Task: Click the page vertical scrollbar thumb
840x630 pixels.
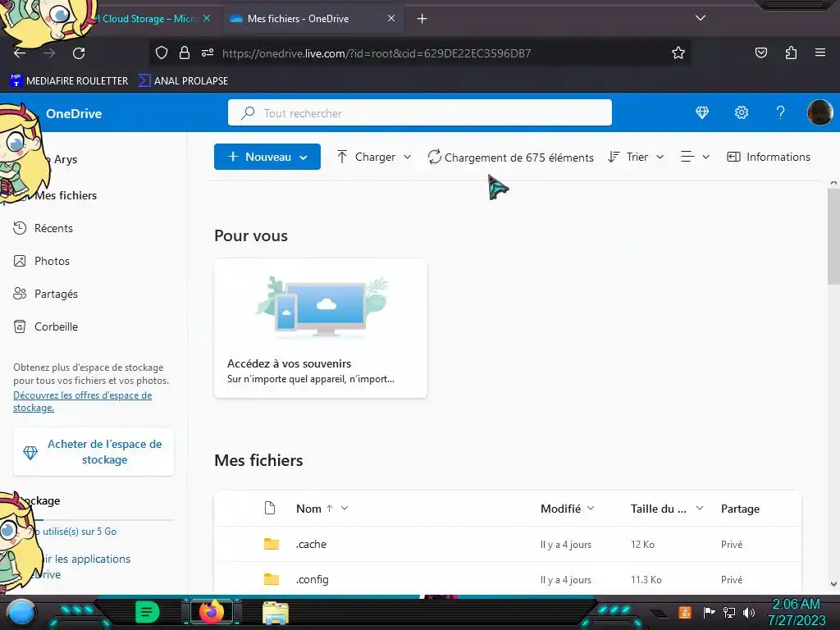Action: pos(833,237)
